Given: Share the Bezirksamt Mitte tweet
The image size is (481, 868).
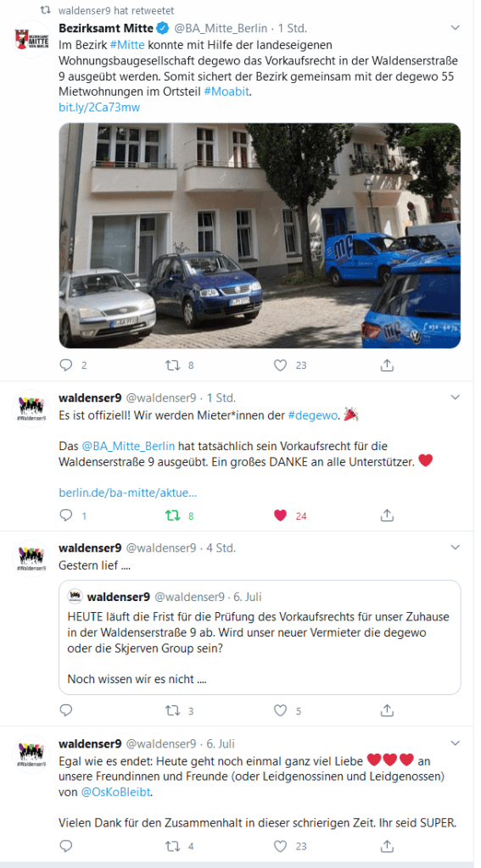Looking at the screenshot, I should (x=388, y=365).
